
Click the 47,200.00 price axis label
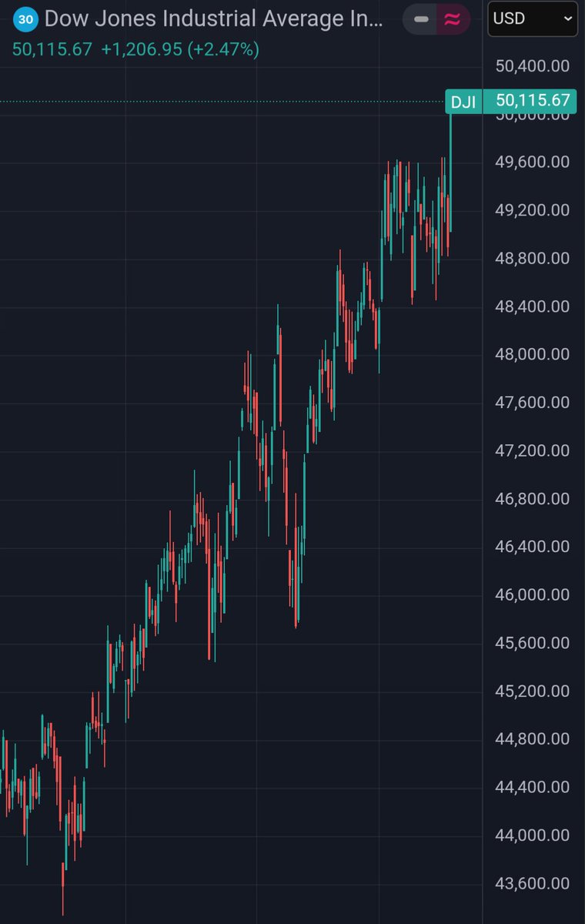533,450
